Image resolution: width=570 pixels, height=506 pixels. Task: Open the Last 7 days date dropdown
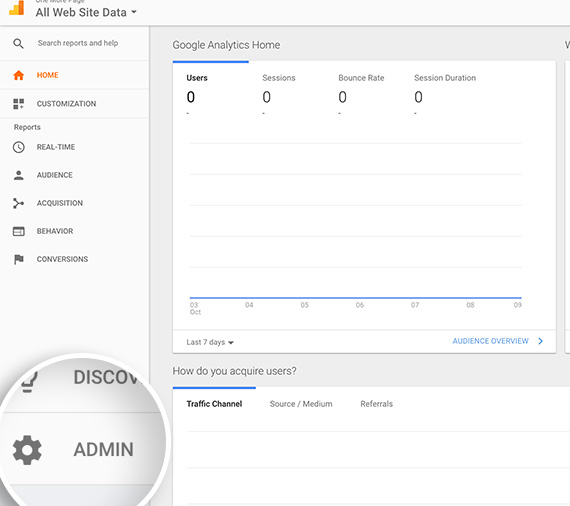210,342
